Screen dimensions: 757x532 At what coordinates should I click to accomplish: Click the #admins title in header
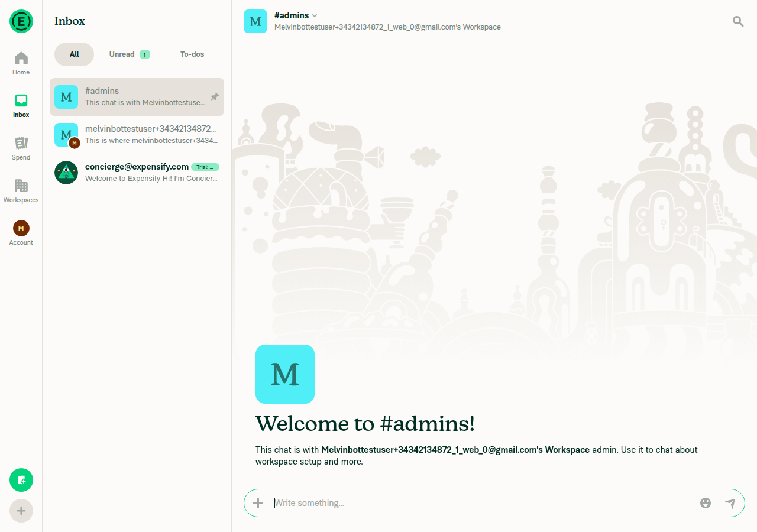pyautogui.click(x=292, y=15)
